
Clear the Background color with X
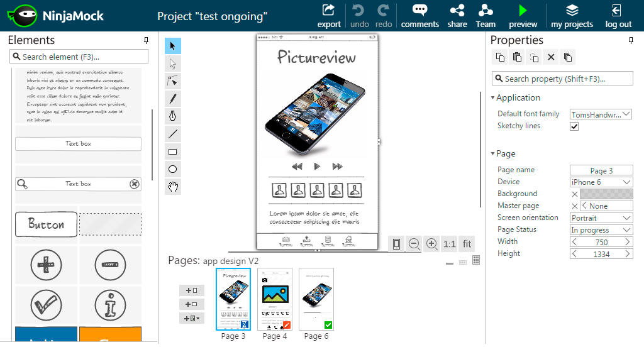click(x=575, y=194)
